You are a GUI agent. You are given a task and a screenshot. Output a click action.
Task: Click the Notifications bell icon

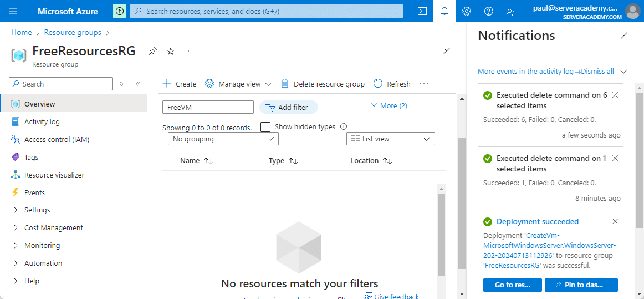click(x=444, y=11)
